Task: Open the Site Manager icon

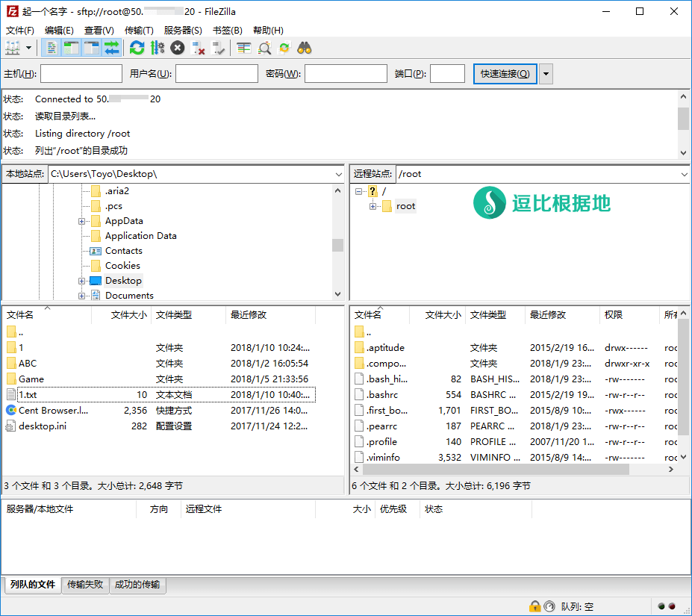Action: 13,48
